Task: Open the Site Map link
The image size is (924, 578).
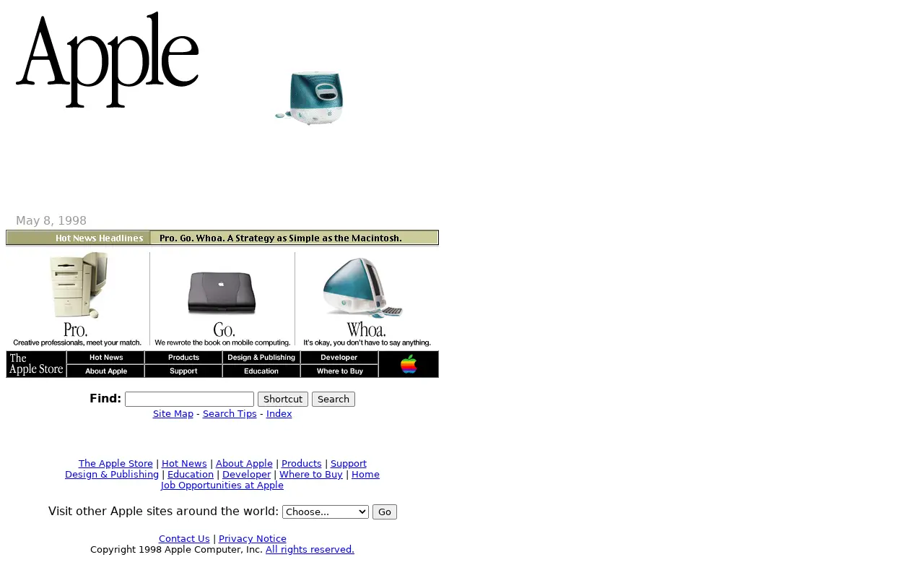Action: pyautogui.click(x=173, y=414)
